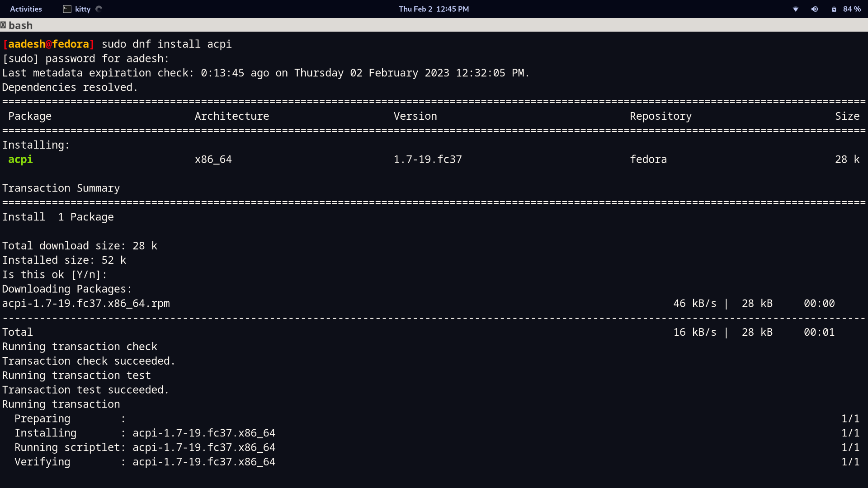Click the circular spinner next to kitty
Viewport: 868px width, 488px height.
click(x=99, y=9)
